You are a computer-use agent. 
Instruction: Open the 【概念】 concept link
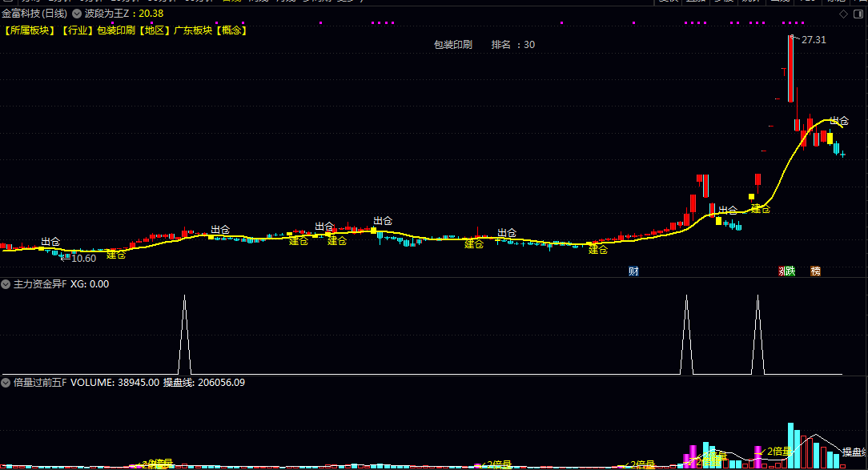[231, 30]
